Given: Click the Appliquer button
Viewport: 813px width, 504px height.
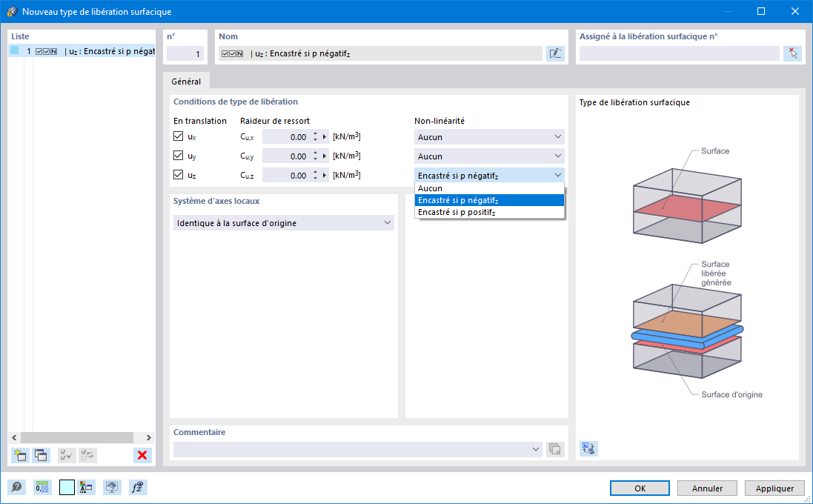Looking at the screenshot, I should coord(774,488).
